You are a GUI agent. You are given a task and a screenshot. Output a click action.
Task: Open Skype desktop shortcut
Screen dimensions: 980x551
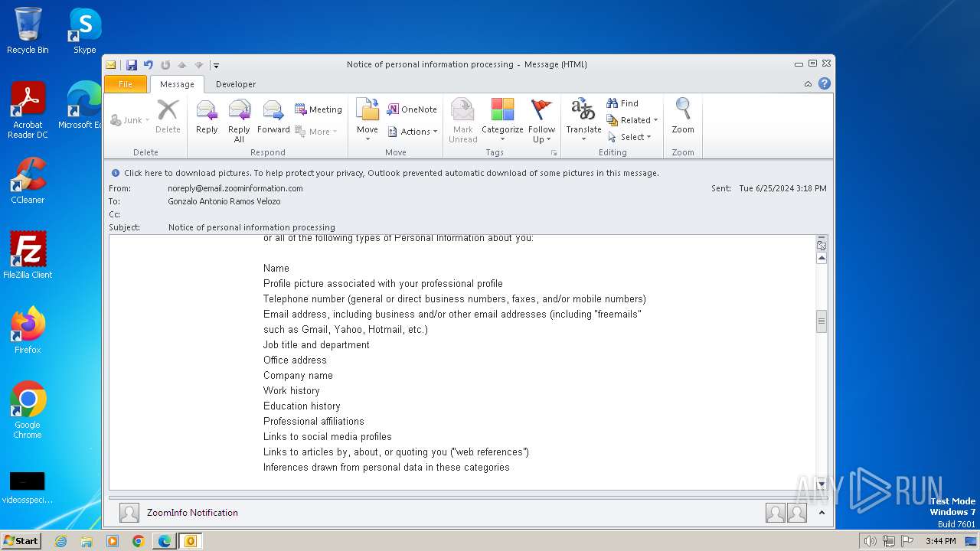(x=84, y=31)
